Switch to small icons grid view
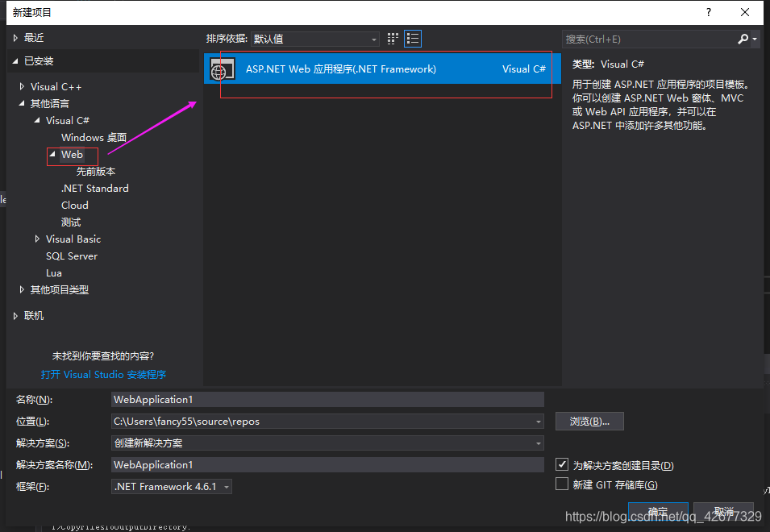770x532 pixels. point(393,39)
